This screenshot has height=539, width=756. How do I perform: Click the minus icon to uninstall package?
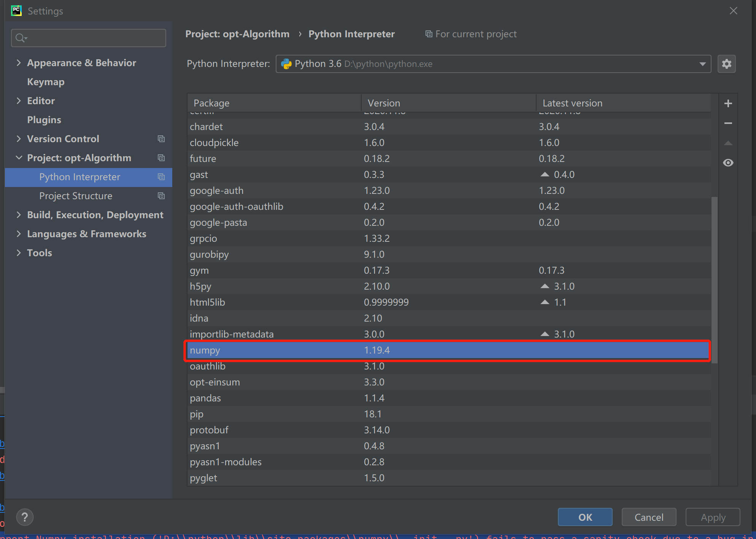(x=728, y=123)
